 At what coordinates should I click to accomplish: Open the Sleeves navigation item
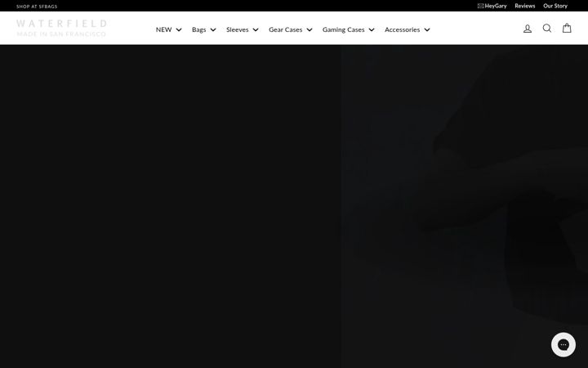click(x=238, y=29)
